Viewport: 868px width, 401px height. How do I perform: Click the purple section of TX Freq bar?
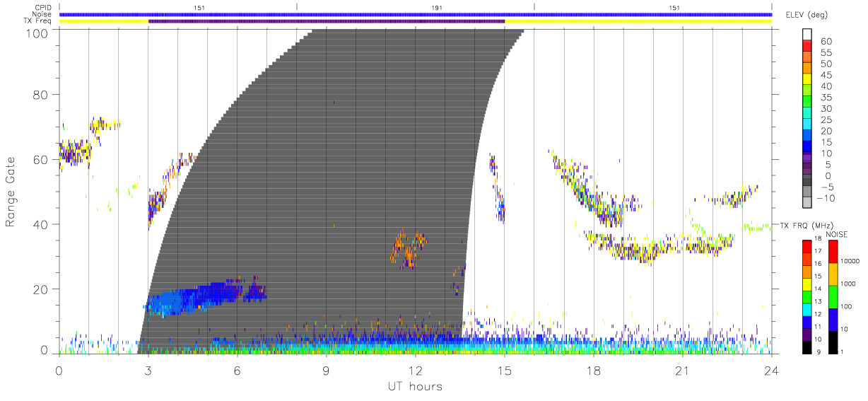pos(327,21)
